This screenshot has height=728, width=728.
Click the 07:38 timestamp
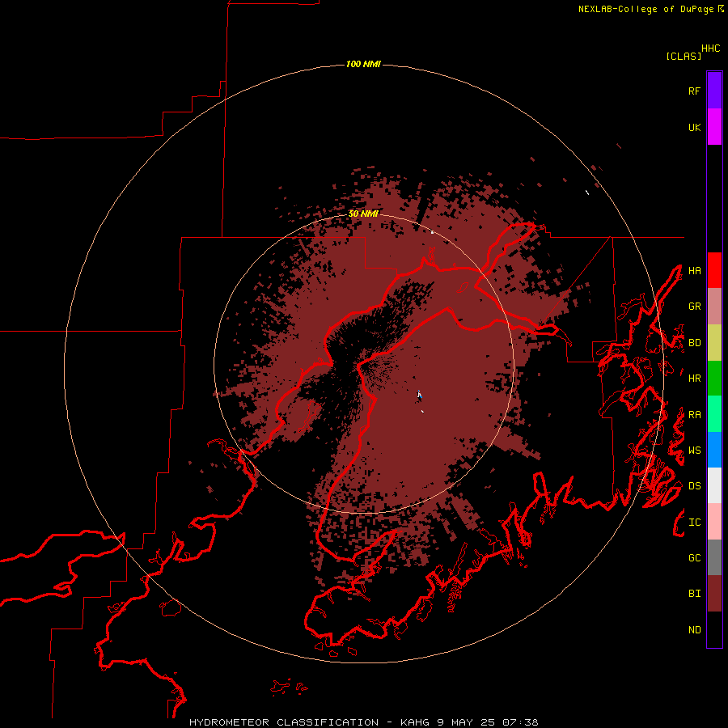tap(520, 722)
